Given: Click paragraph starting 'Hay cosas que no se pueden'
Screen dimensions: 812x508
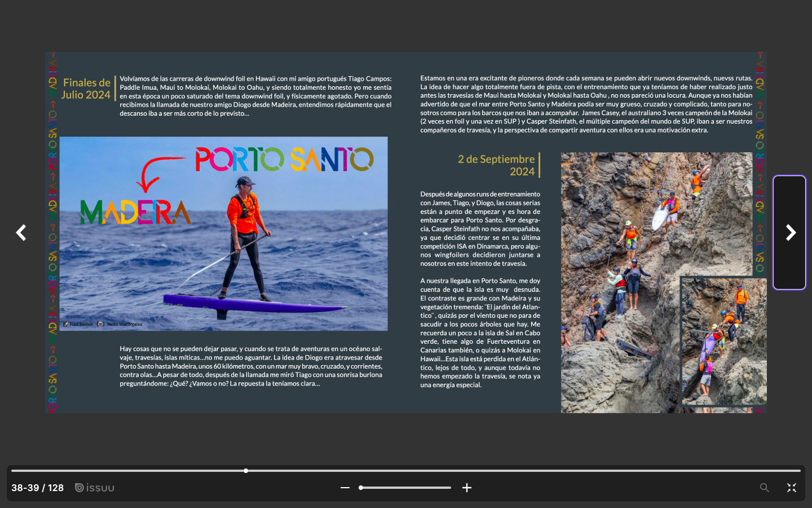Looking at the screenshot, I should tap(251, 366).
